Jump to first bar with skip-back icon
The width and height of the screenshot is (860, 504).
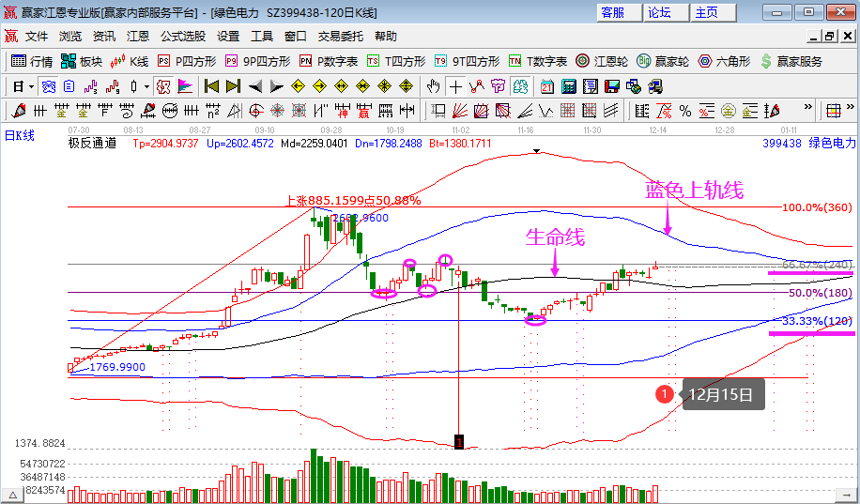point(211,86)
